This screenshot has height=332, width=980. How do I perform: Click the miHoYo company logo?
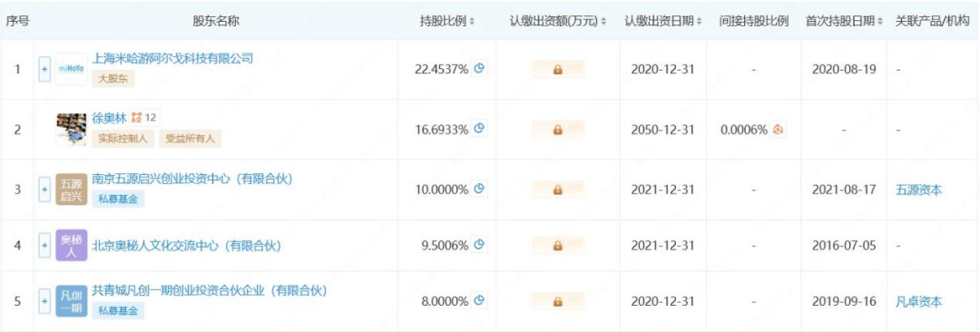point(71,70)
